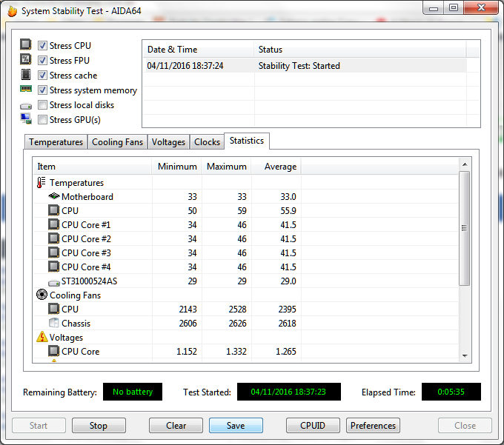Screen dimensions: 504x445
Task: Click the statistics list scroll down arrow
Action: pos(465,355)
